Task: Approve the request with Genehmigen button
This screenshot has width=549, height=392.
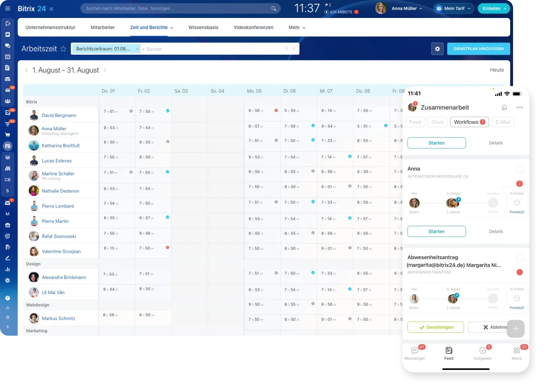Action: [x=435, y=327]
